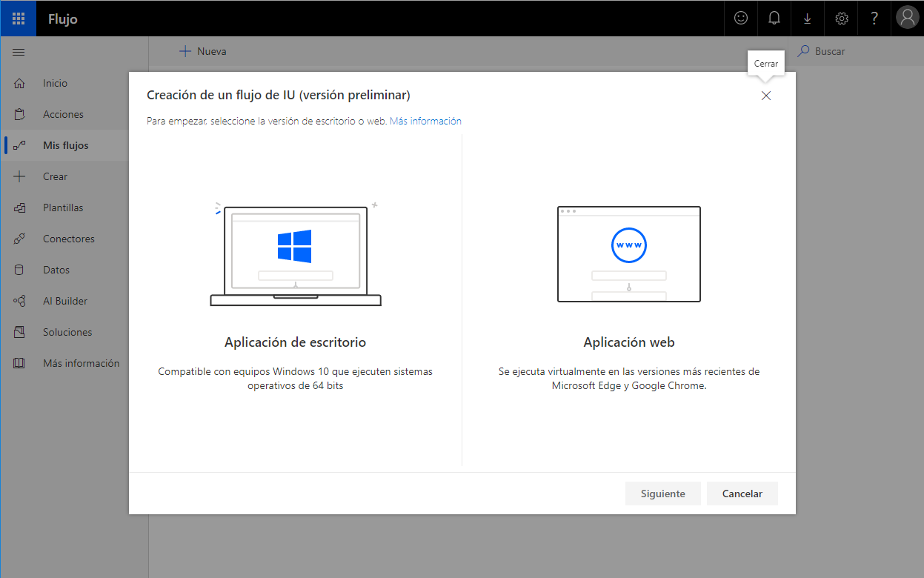
Task: Click the Más información sidebar label
Action: [x=82, y=364]
